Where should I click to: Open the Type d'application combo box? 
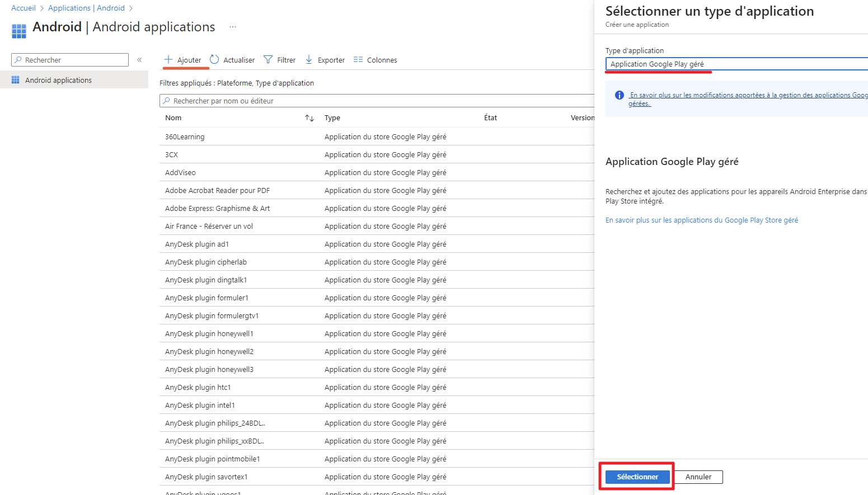point(736,64)
